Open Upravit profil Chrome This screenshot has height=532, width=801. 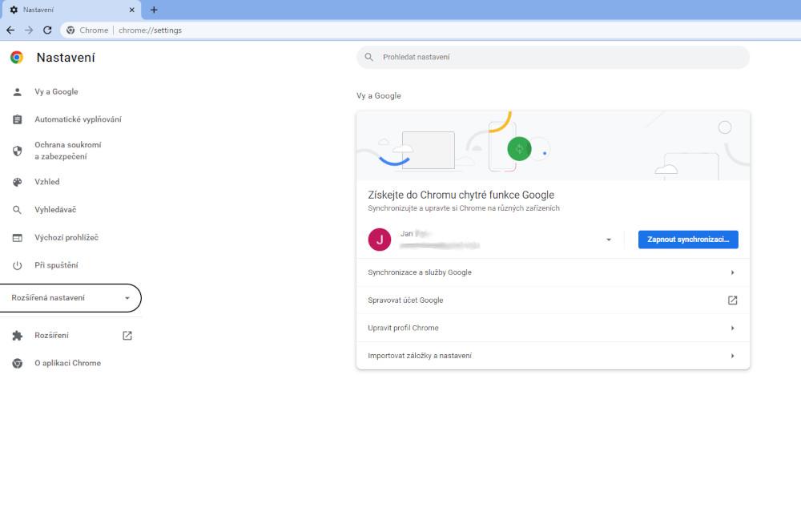point(553,328)
